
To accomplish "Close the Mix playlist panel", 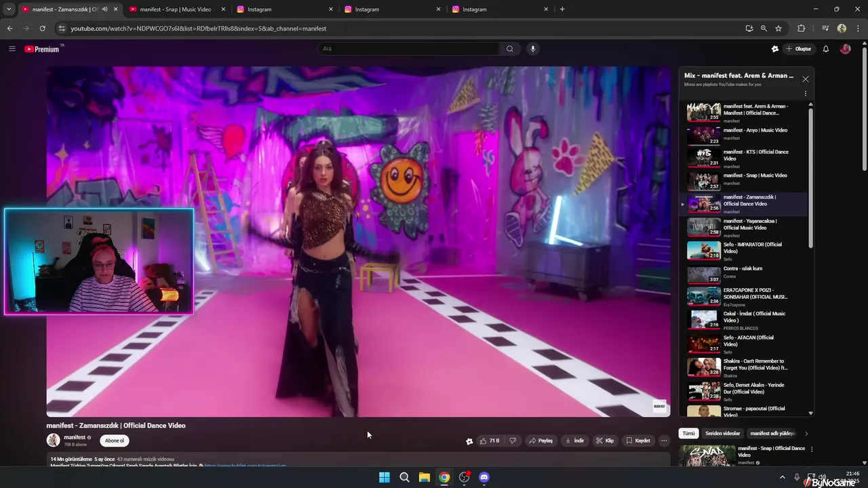I will 806,79.
